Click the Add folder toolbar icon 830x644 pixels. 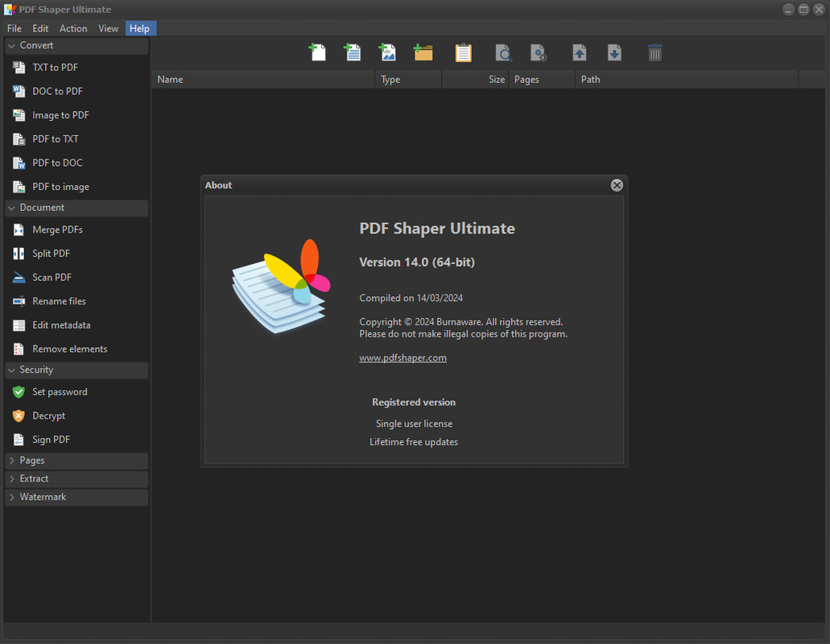[x=423, y=52]
